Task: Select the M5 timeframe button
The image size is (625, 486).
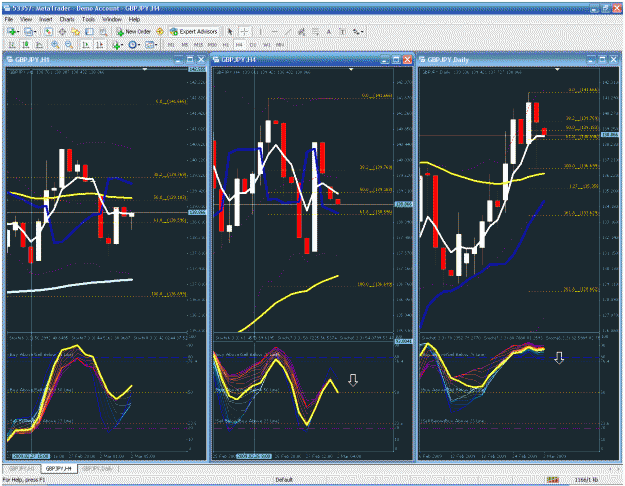Action: [x=185, y=45]
